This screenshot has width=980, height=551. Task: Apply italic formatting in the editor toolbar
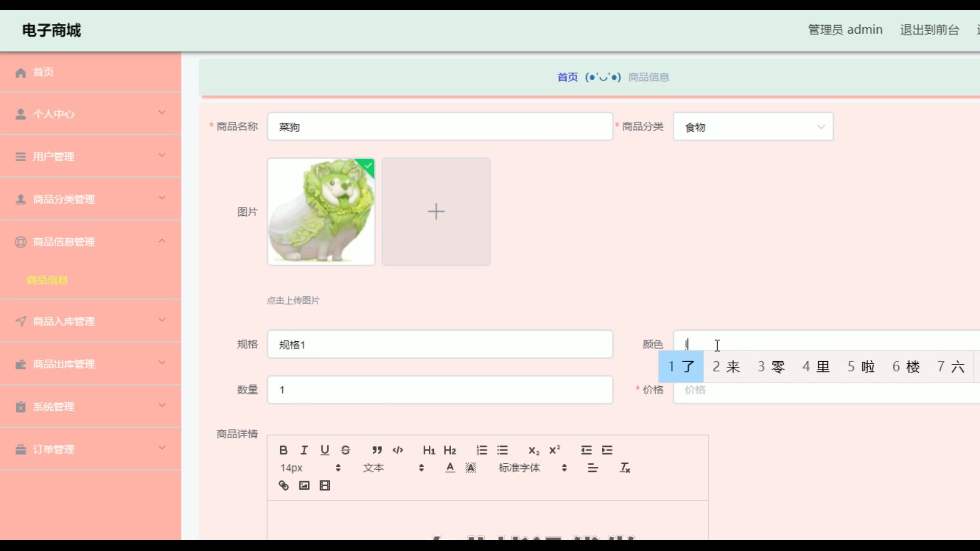(x=304, y=450)
